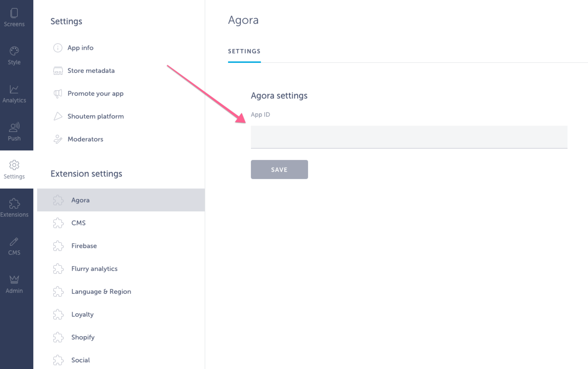This screenshot has width=588, height=369.
Task: Open the CMS pencil icon in sidebar
Action: [x=14, y=246]
